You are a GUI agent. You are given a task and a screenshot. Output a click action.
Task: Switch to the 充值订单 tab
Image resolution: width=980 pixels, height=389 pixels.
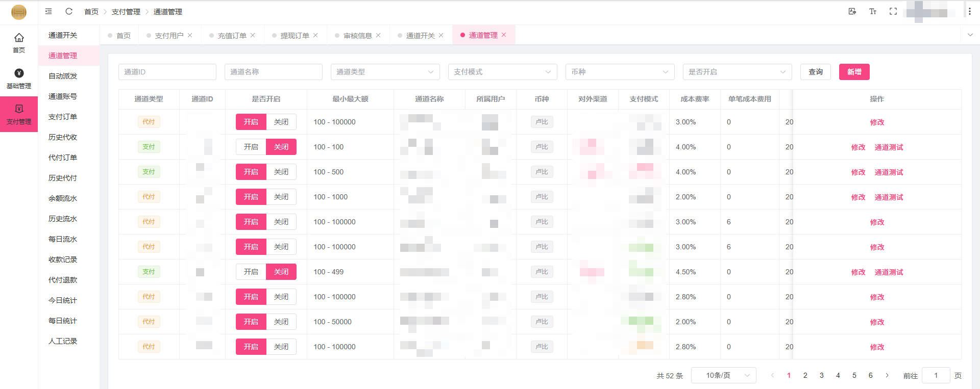[232, 36]
